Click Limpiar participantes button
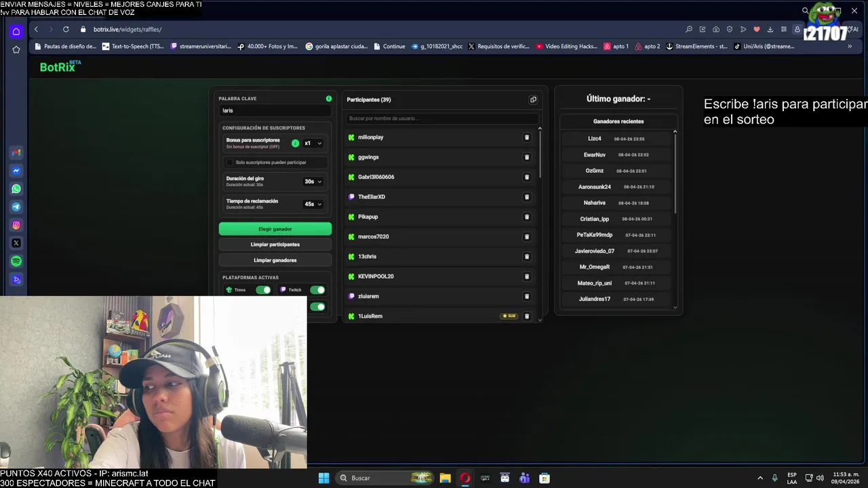This screenshot has height=488, width=868. click(x=275, y=245)
